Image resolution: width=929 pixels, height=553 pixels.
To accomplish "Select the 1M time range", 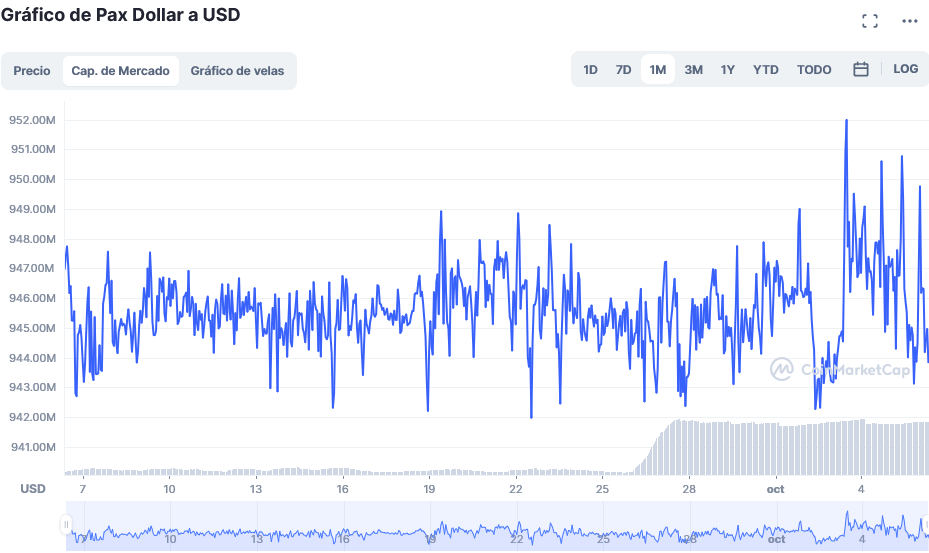I will tap(657, 70).
